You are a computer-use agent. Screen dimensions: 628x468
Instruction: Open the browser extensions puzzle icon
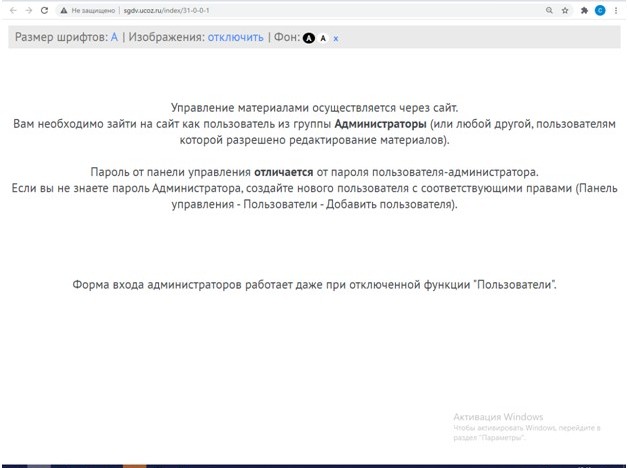click(584, 10)
